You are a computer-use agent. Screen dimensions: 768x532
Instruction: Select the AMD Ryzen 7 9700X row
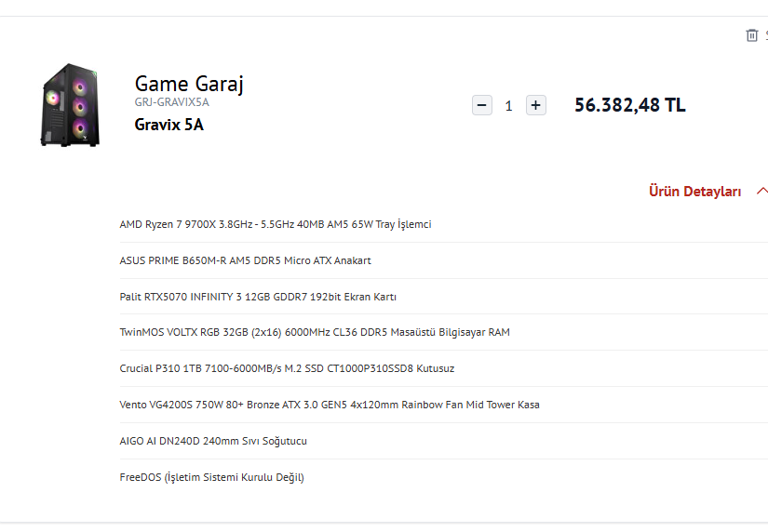click(276, 224)
